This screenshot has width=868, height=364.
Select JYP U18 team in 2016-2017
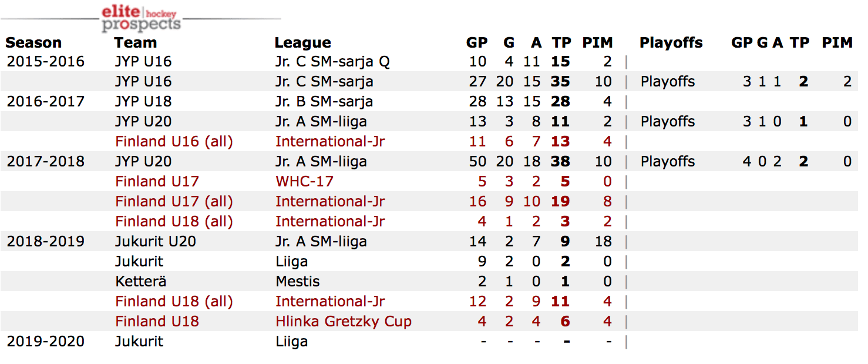143,102
